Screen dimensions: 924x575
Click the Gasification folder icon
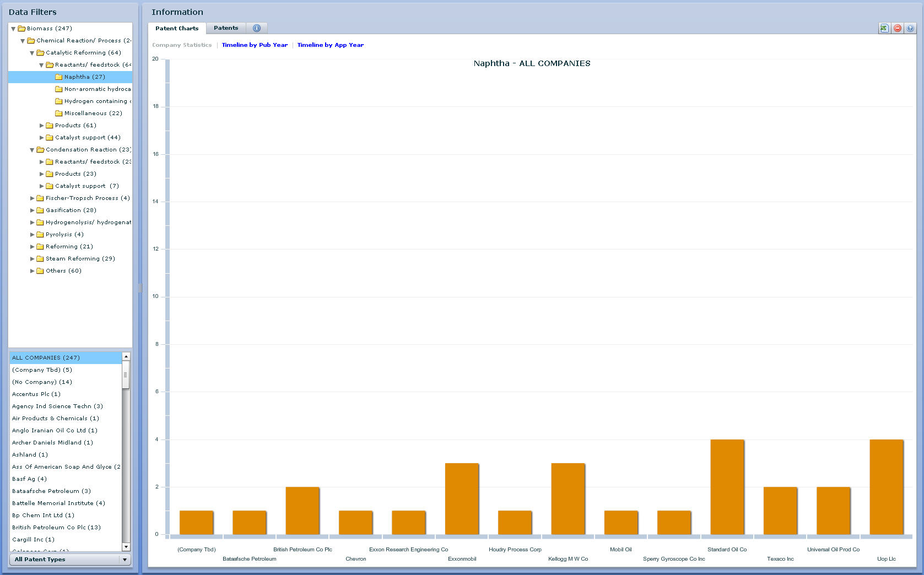click(40, 210)
